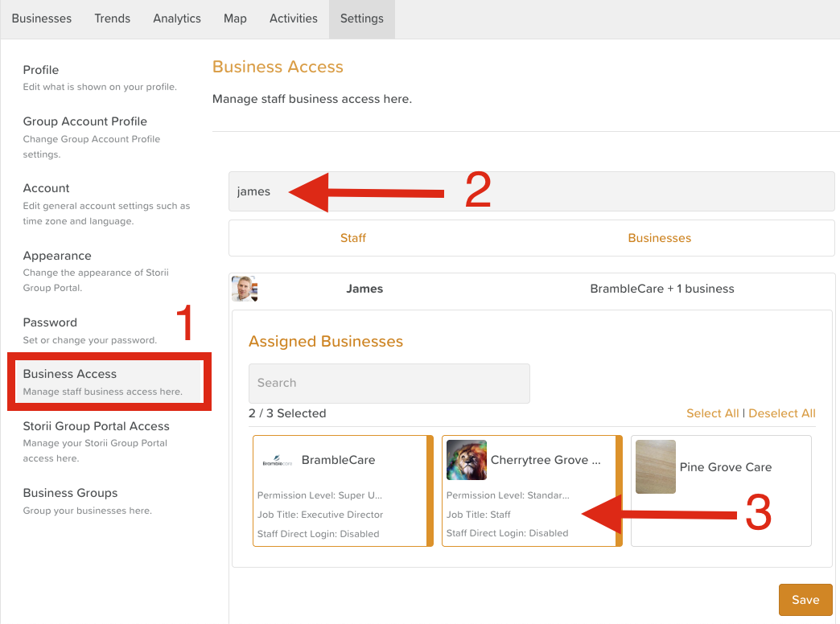Open the Trends tab

point(113,18)
